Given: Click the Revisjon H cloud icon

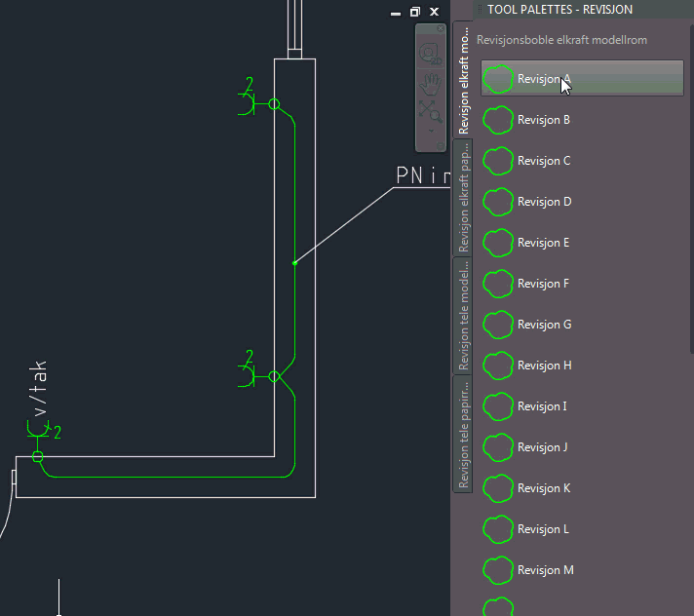Looking at the screenshot, I should tap(499, 366).
